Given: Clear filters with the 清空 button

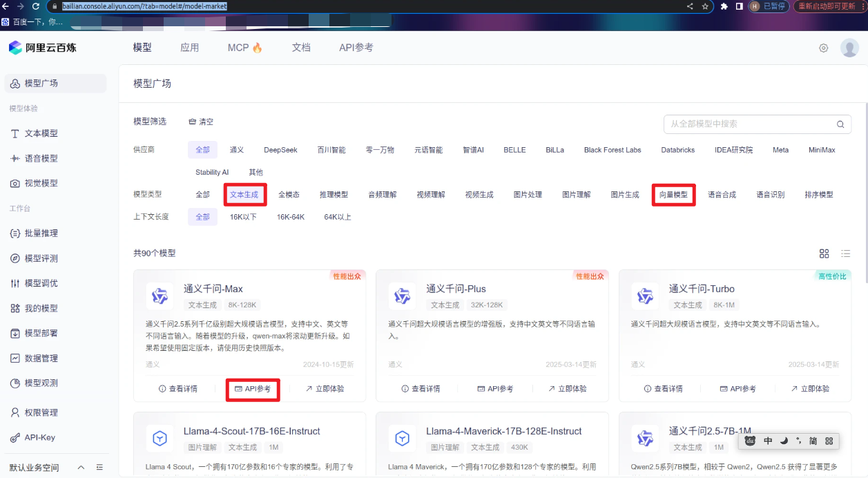Looking at the screenshot, I should coord(201,122).
